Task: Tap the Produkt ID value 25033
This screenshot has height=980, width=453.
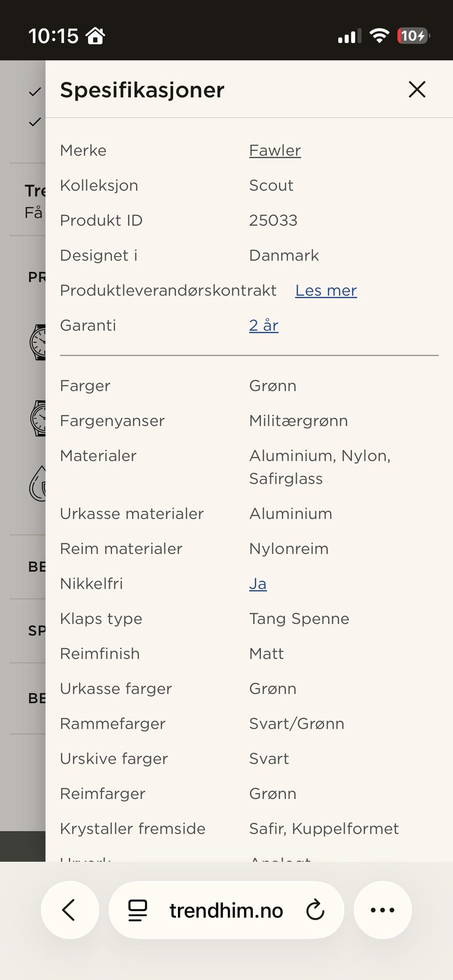Action: (273, 220)
